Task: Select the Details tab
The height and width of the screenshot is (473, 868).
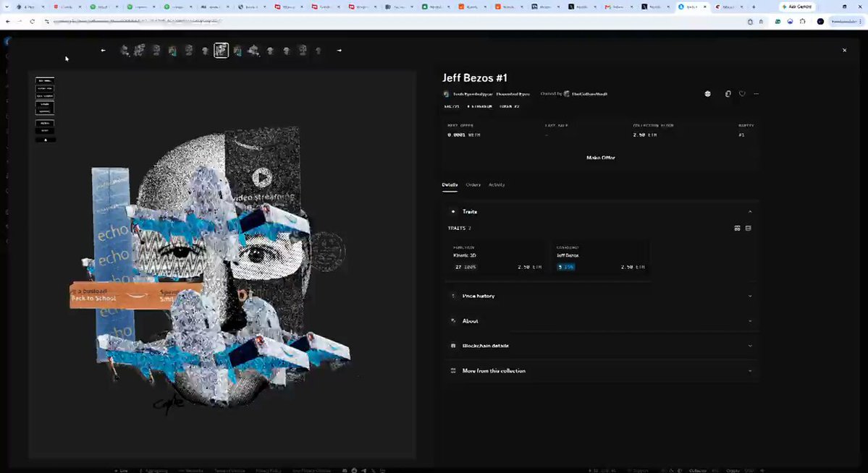Action: point(450,184)
